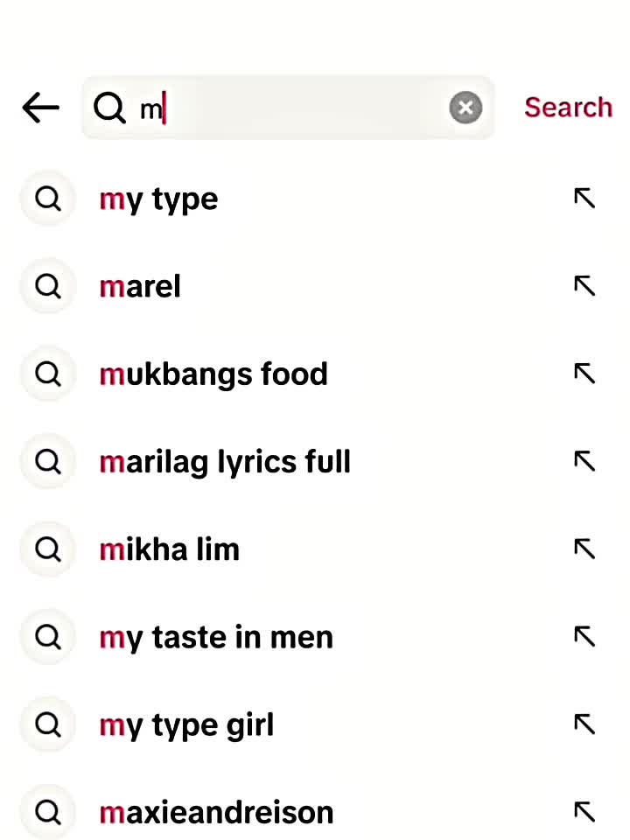The image size is (630, 840).
Task: Clear the search field with X icon
Action: pyautogui.click(x=465, y=108)
